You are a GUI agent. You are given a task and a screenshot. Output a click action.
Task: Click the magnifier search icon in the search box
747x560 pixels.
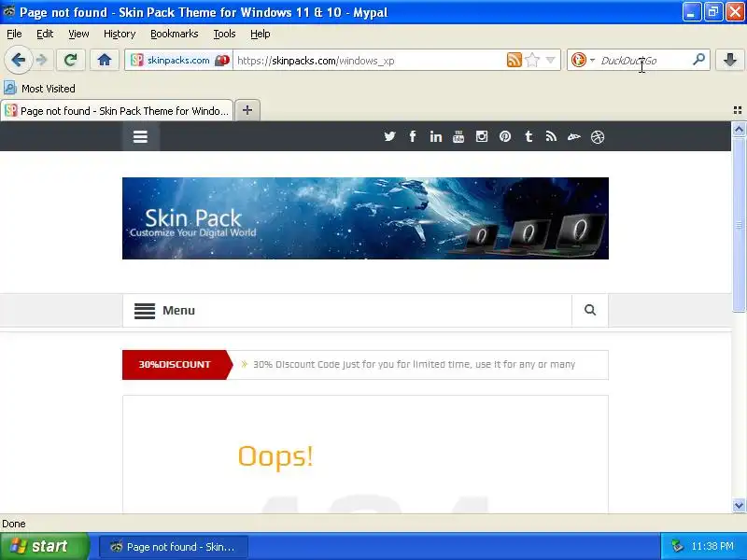tap(698, 60)
